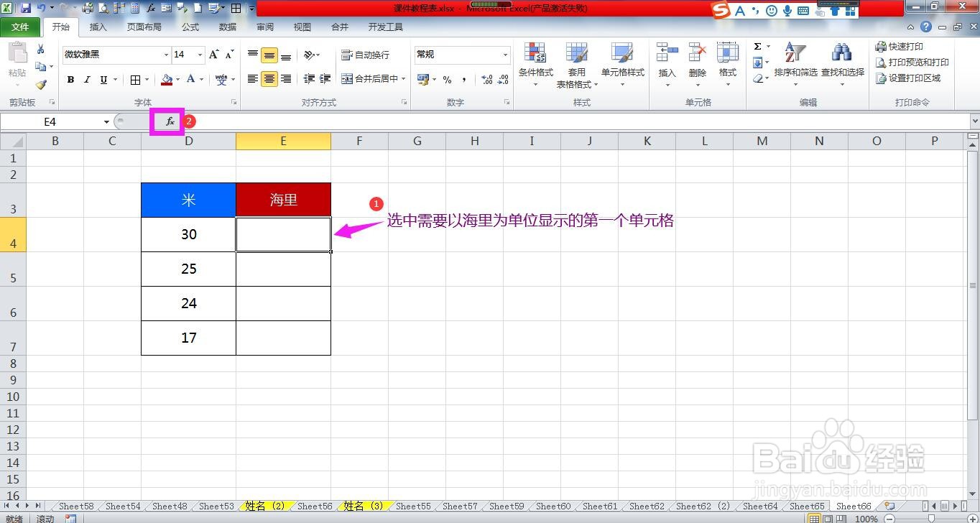980x523 pixels.
Task: Increase decimal places
Action: (486, 80)
